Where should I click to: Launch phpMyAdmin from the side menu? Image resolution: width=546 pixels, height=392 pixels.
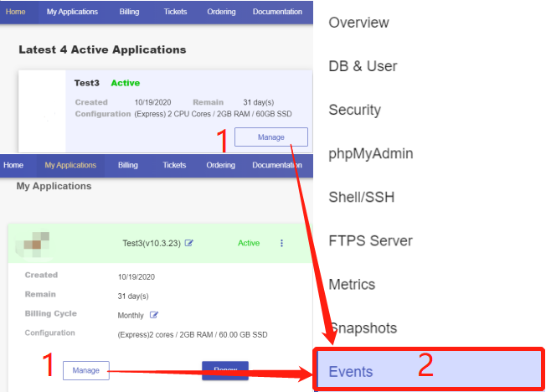coord(370,153)
